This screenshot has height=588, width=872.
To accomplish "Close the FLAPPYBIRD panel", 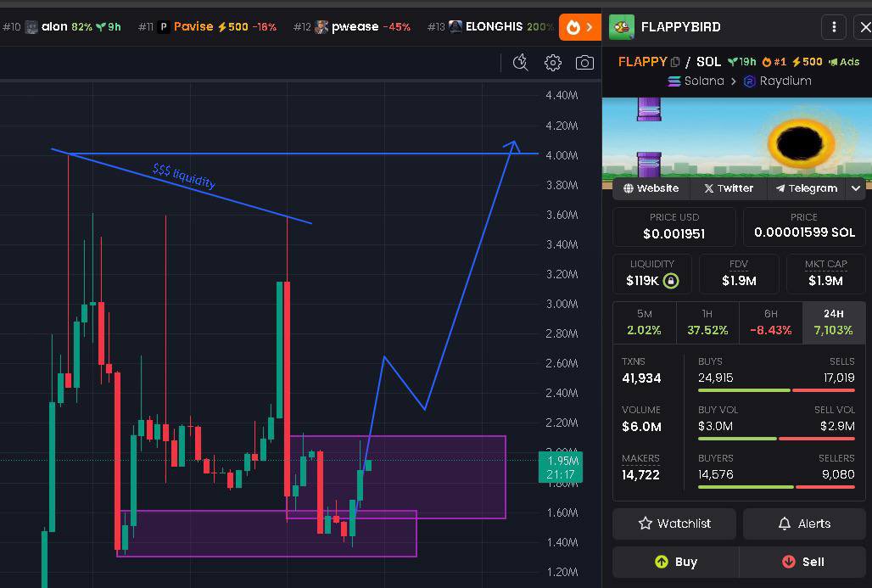I will 864,26.
